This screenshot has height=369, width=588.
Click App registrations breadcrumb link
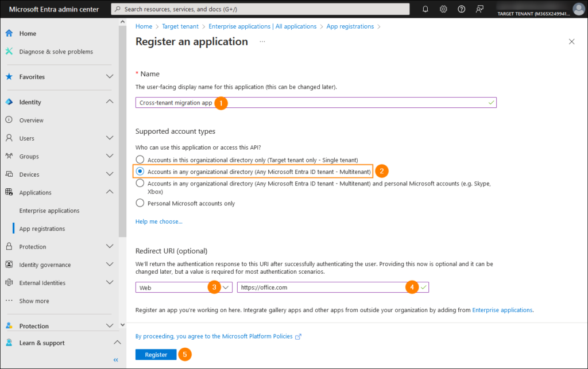click(x=350, y=26)
